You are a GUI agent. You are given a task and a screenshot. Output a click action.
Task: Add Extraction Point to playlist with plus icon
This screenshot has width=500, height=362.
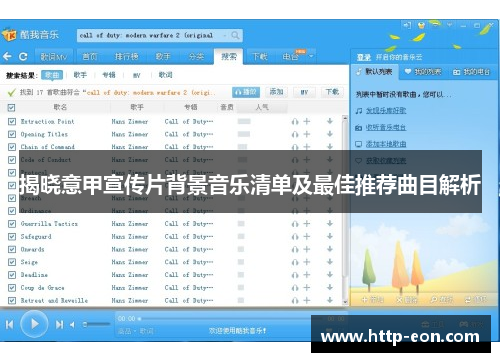[307, 121]
